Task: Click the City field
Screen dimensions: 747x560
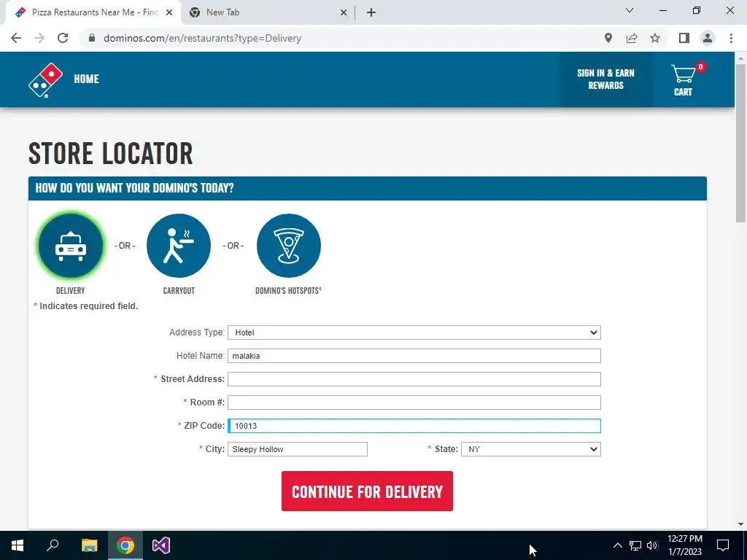Action: pyautogui.click(x=298, y=449)
